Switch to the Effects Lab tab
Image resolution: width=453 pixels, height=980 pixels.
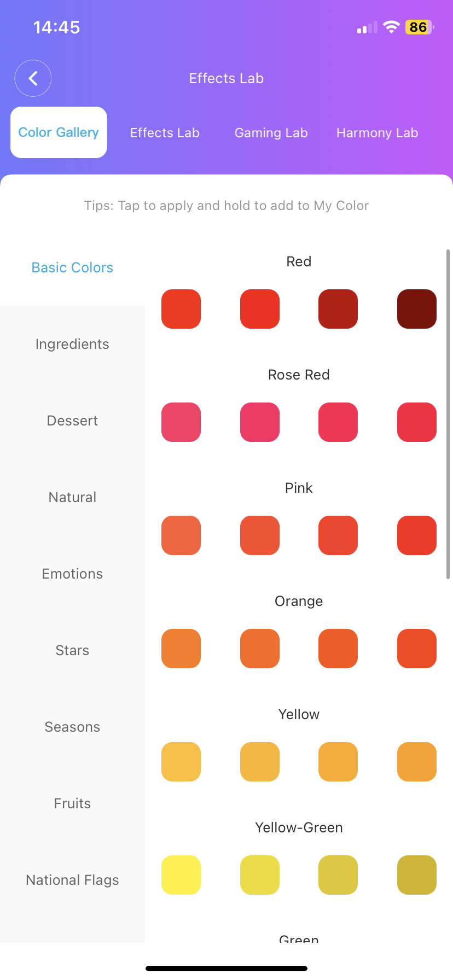pos(165,133)
